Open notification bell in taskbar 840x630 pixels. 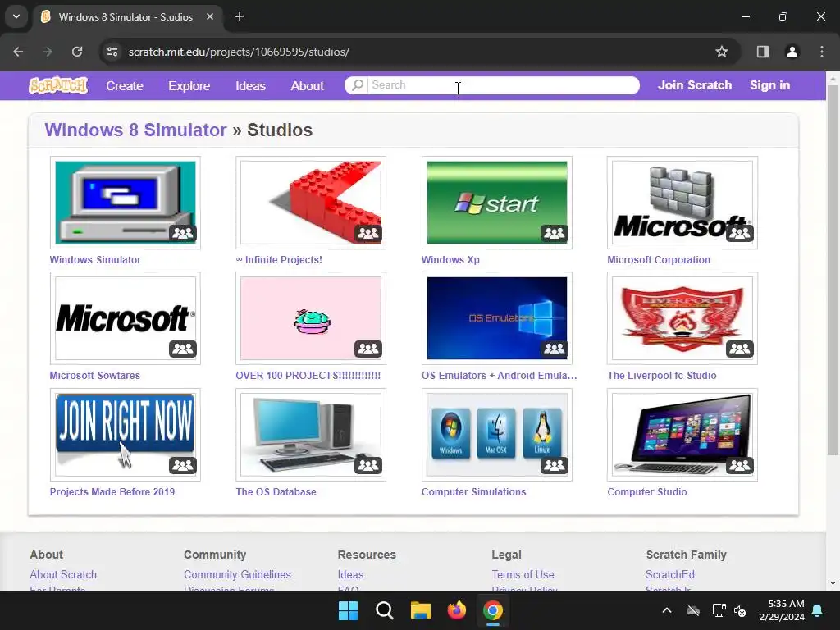pyautogui.click(x=818, y=610)
